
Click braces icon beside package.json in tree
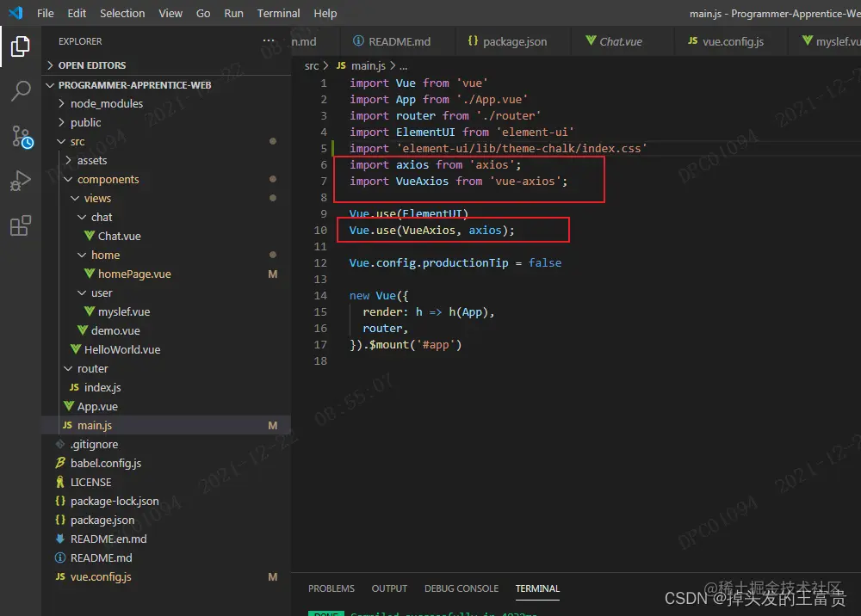pyautogui.click(x=60, y=520)
